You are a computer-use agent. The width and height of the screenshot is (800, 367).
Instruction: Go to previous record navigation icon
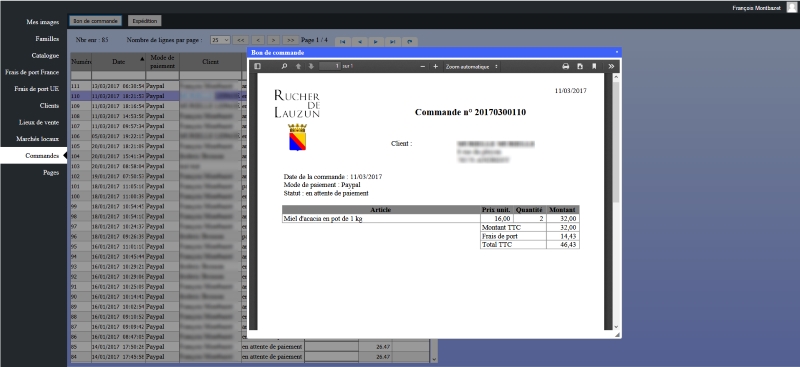coord(359,42)
